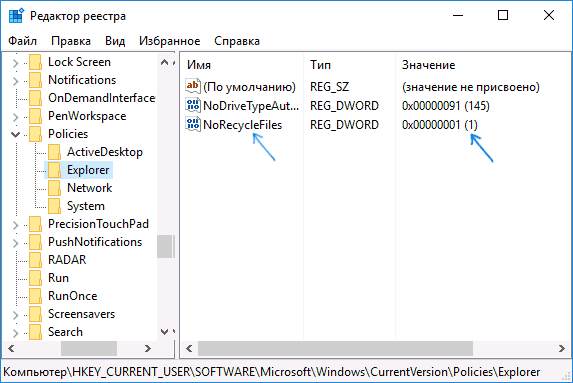Click the Search folder icon

(35, 332)
